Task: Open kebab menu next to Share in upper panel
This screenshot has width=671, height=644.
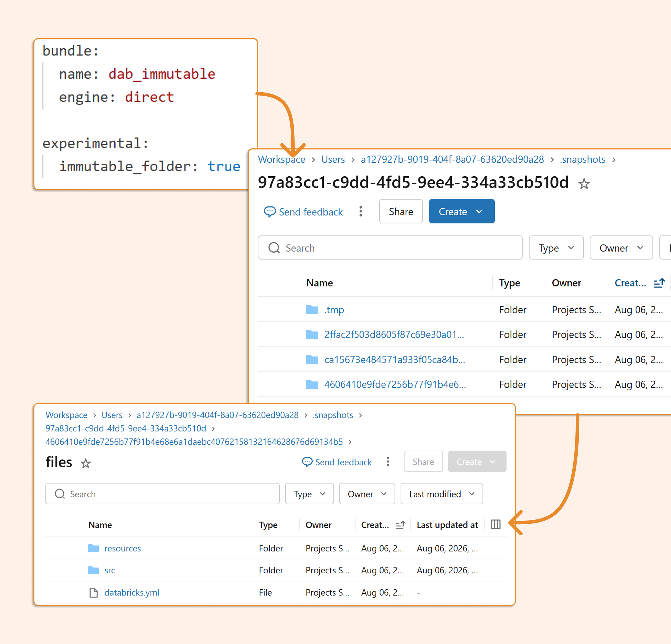Action: [360, 211]
